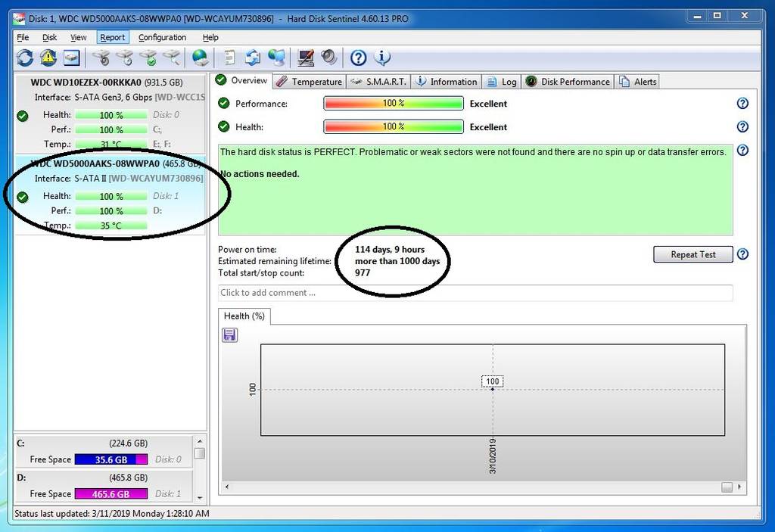The image size is (775, 532).
Task: Click the blue arrows send report icon
Action: 253,58
